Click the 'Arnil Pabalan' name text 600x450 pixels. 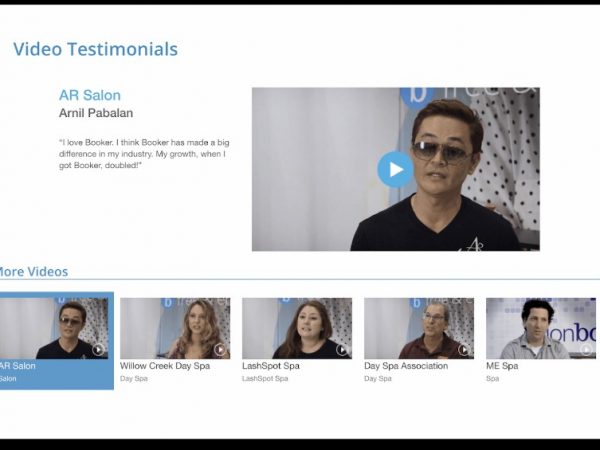(96, 113)
